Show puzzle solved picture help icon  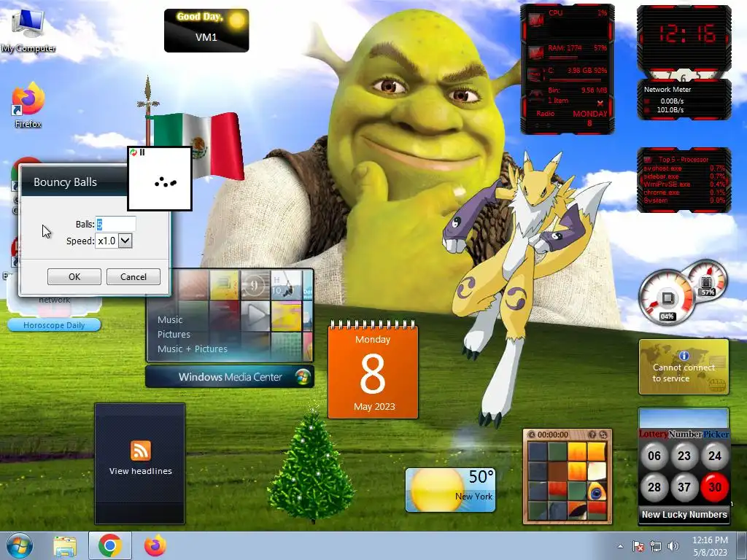coord(592,435)
